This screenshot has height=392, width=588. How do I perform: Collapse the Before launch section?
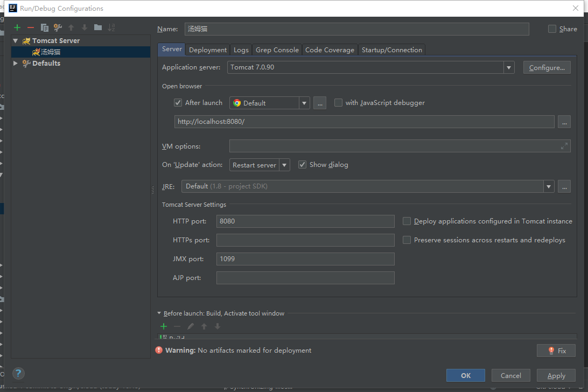pyautogui.click(x=159, y=313)
